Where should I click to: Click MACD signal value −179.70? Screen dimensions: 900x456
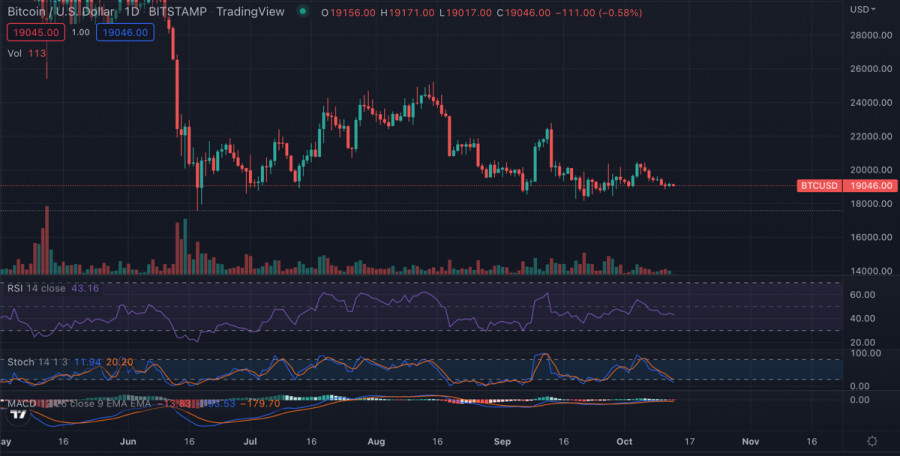point(260,404)
